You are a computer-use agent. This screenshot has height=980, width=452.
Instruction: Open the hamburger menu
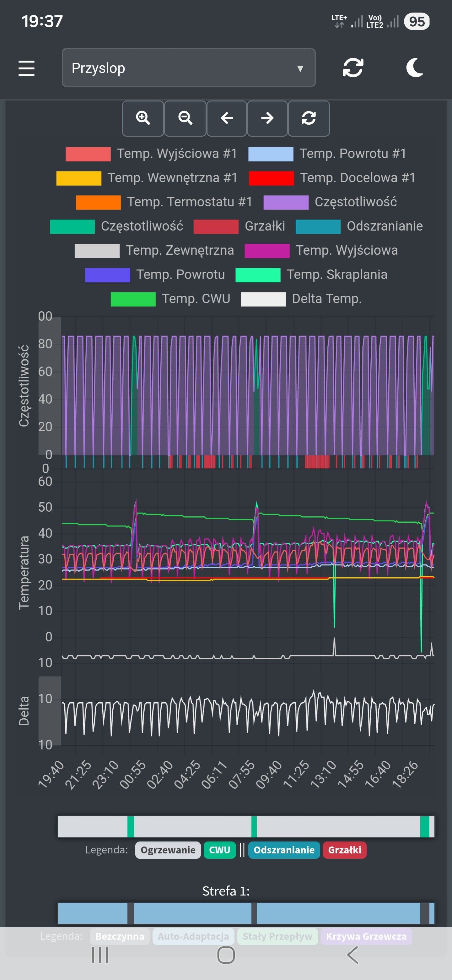[26, 68]
